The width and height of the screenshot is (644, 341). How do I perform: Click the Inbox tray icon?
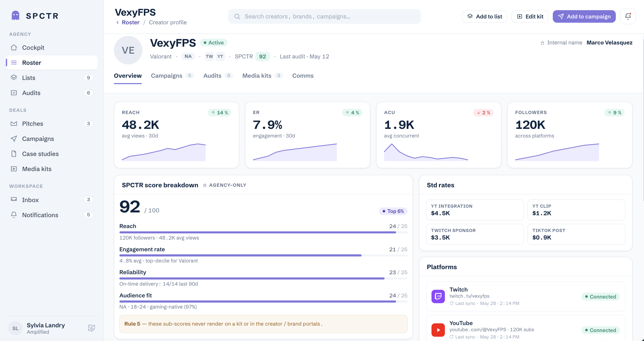(x=14, y=200)
